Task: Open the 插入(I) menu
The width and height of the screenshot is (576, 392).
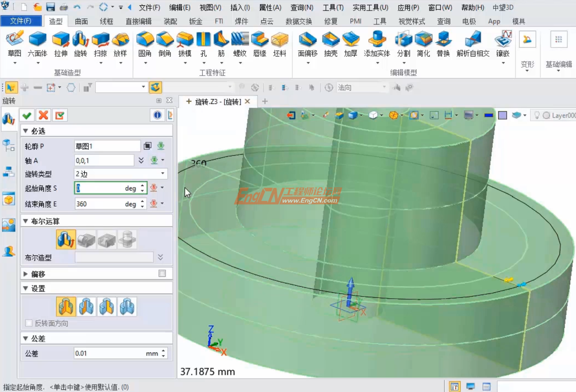Action: [x=240, y=7]
